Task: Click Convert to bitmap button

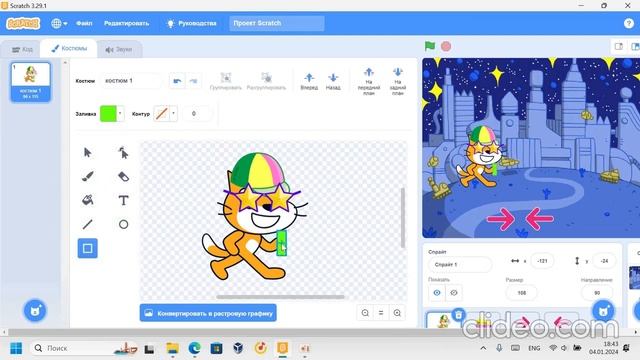Action: point(208,313)
